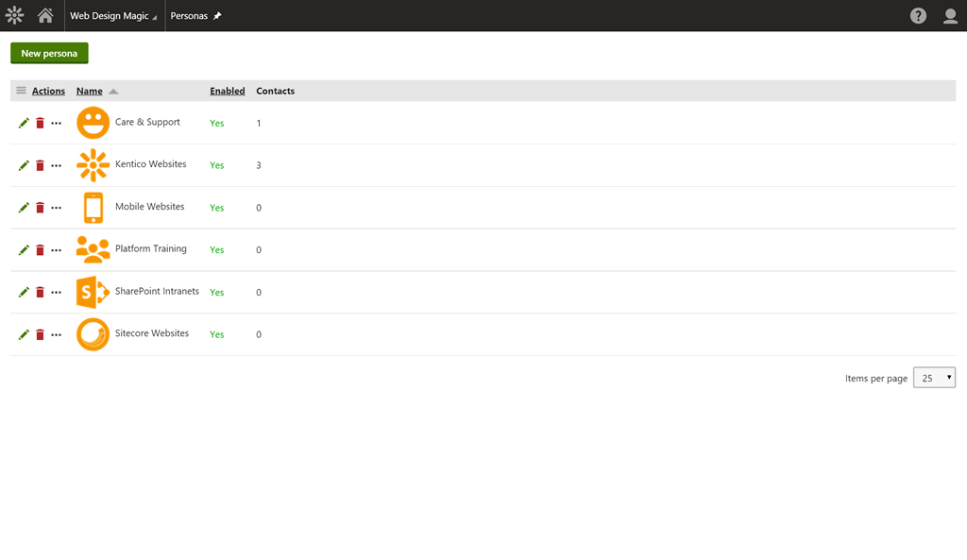The width and height of the screenshot is (967, 560).
Task: Edit the Mobile Websites persona
Action: click(24, 208)
